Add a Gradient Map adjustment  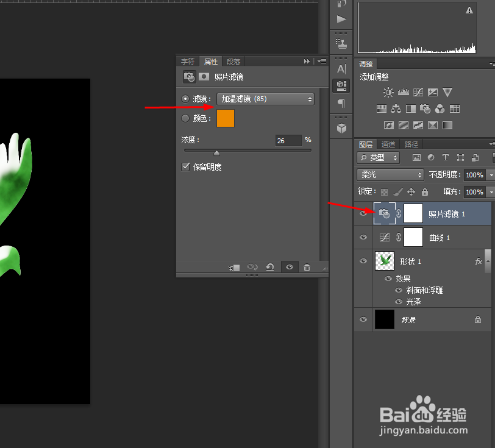click(x=447, y=126)
